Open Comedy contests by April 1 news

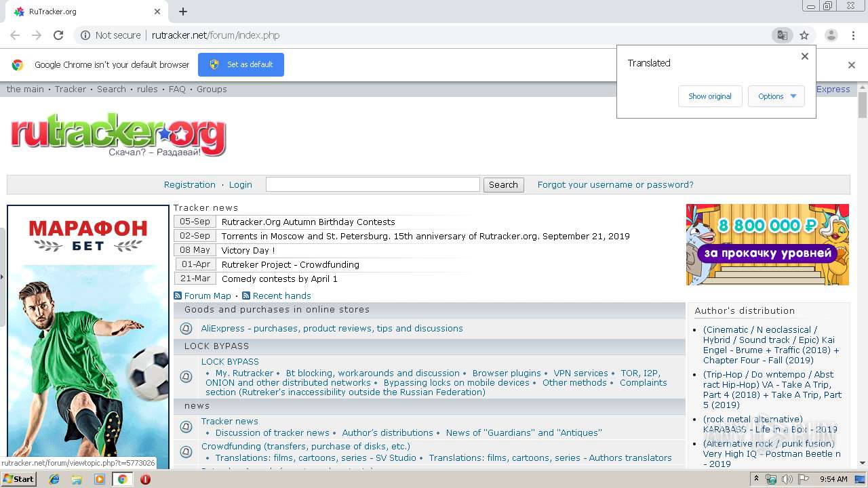click(x=279, y=279)
